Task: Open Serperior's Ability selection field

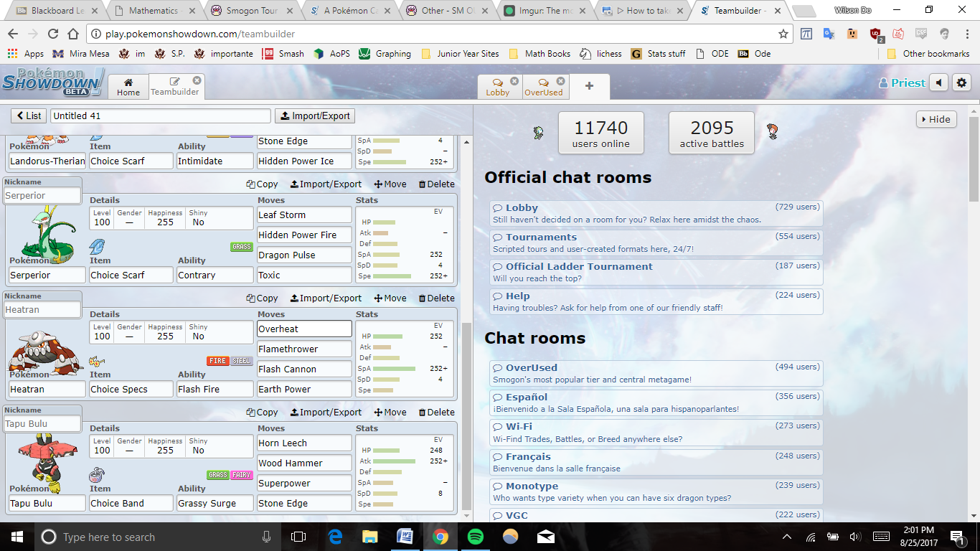Action: tap(215, 275)
